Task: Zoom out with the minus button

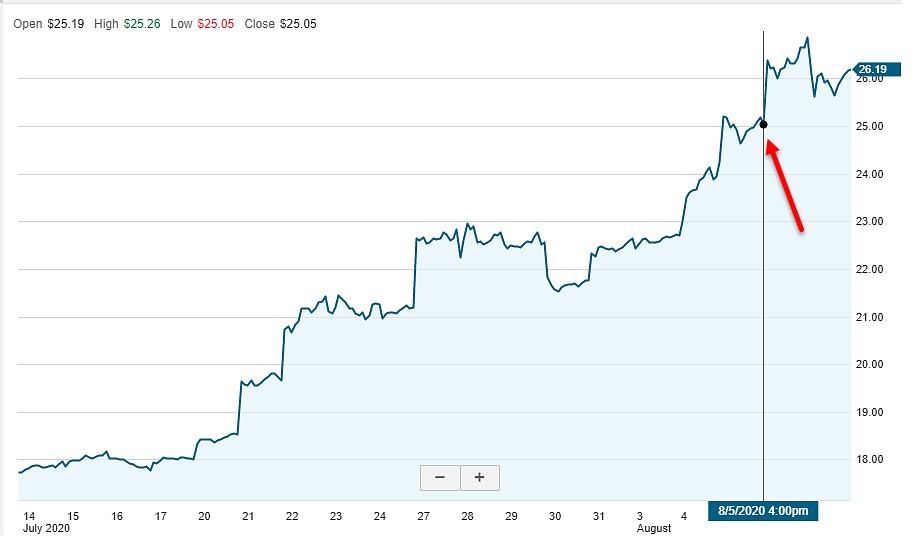Action: coord(440,477)
